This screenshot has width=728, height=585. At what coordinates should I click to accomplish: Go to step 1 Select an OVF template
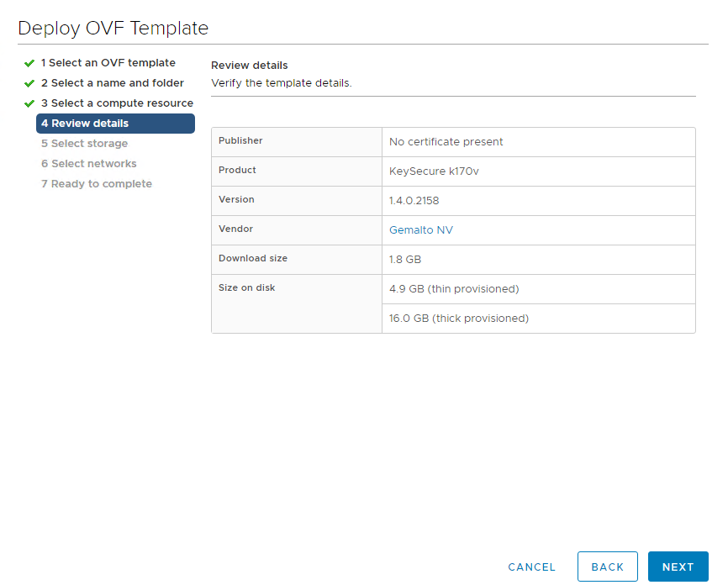[x=108, y=63]
